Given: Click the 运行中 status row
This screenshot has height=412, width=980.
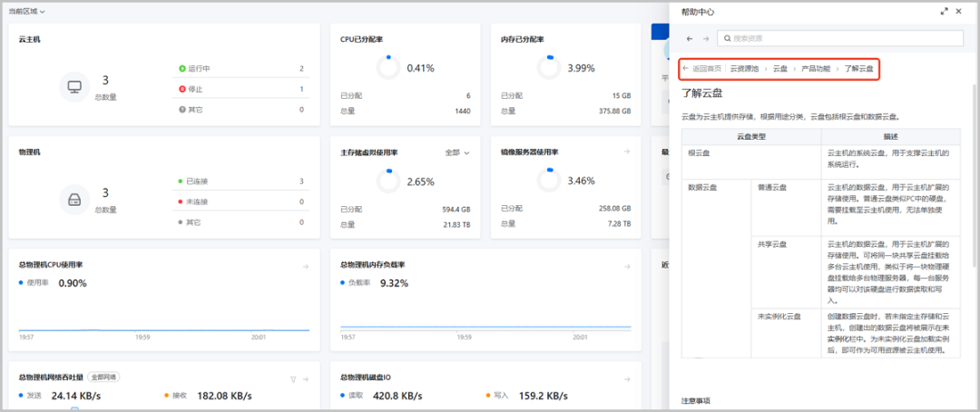Looking at the screenshot, I should tap(240, 68).
